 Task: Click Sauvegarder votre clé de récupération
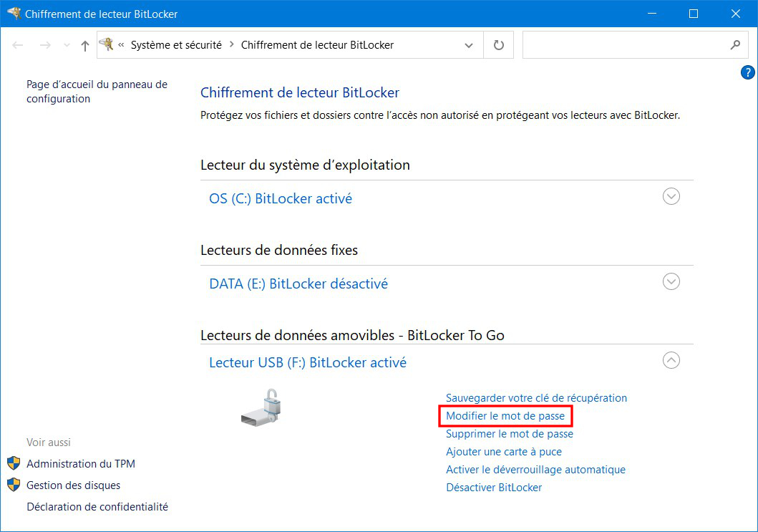(536, 397)
